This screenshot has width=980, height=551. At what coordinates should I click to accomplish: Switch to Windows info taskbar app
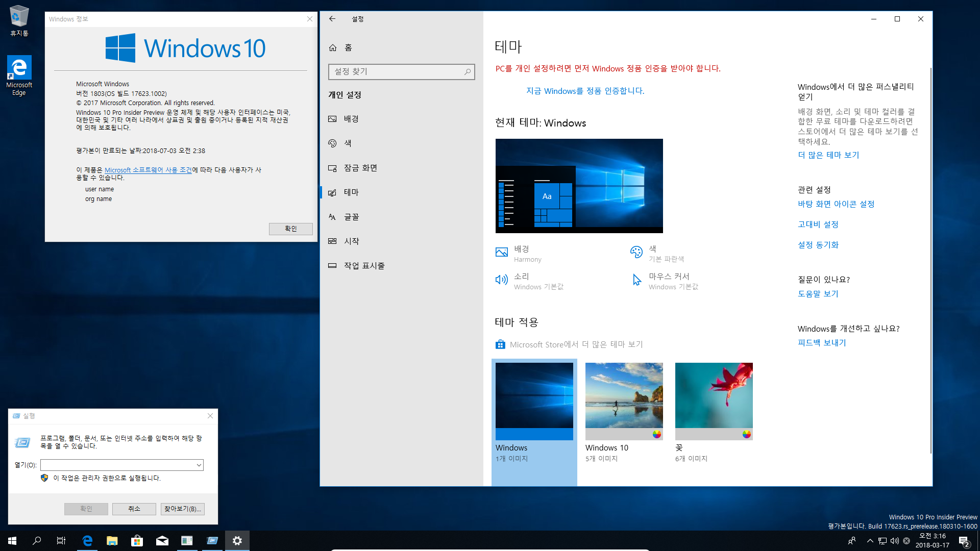pyautogui.click(x=187, y=541)
